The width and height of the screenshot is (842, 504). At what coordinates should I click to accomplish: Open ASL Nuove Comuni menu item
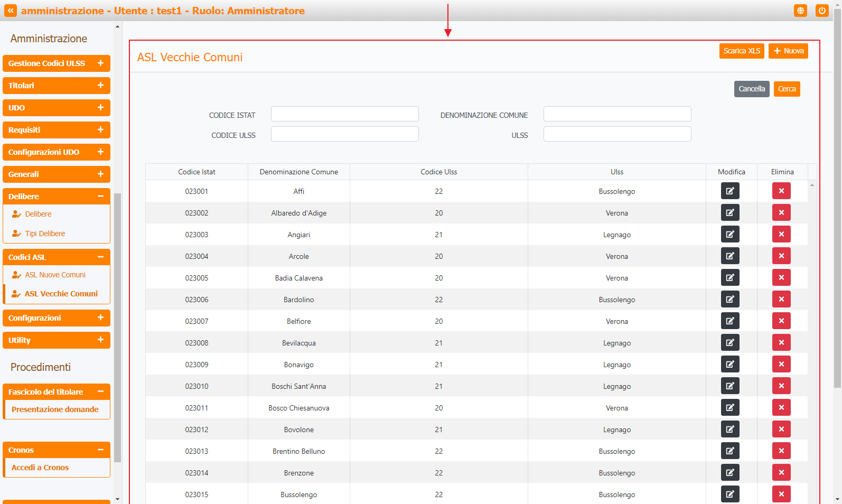tap(55, 275)
